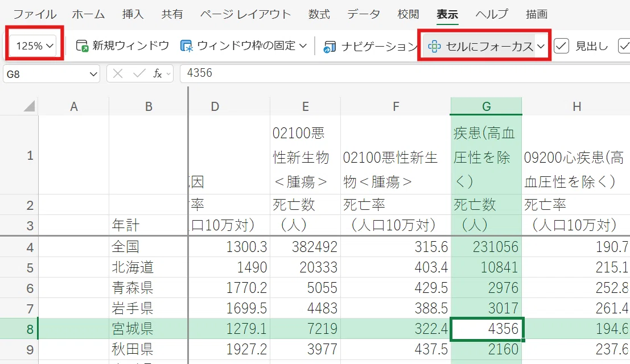
Task: Open the Navigation (ナビゲーション) pane icon
Action: pos(330,47)
